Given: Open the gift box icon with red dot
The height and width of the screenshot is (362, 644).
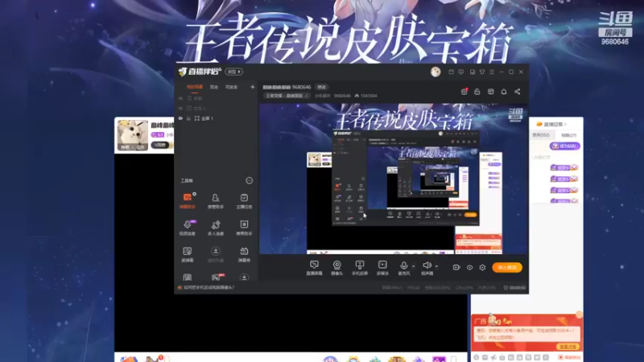Looking at the screenshot, I should 464,92.
